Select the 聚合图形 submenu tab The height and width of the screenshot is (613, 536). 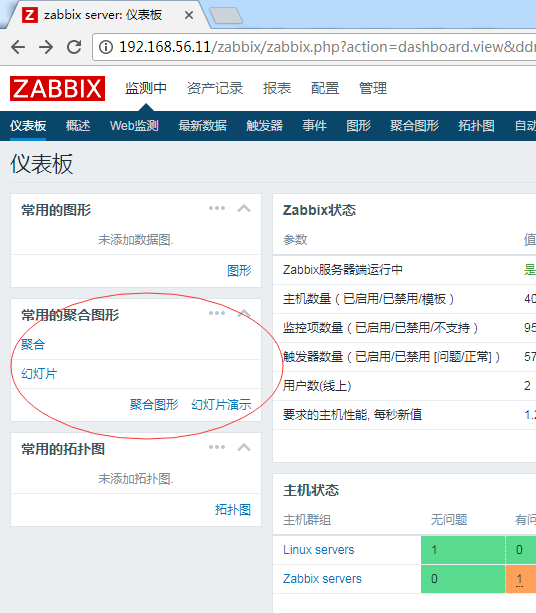(414, 126)
